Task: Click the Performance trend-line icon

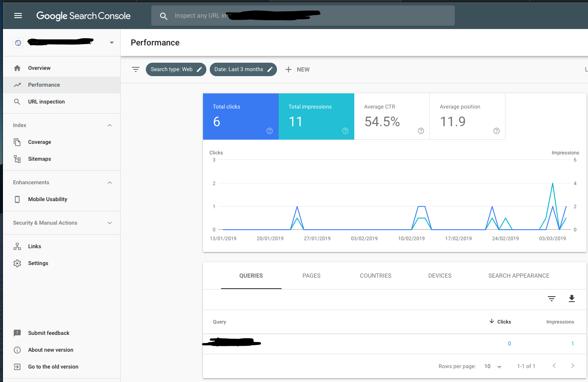Action: [17, 85]
